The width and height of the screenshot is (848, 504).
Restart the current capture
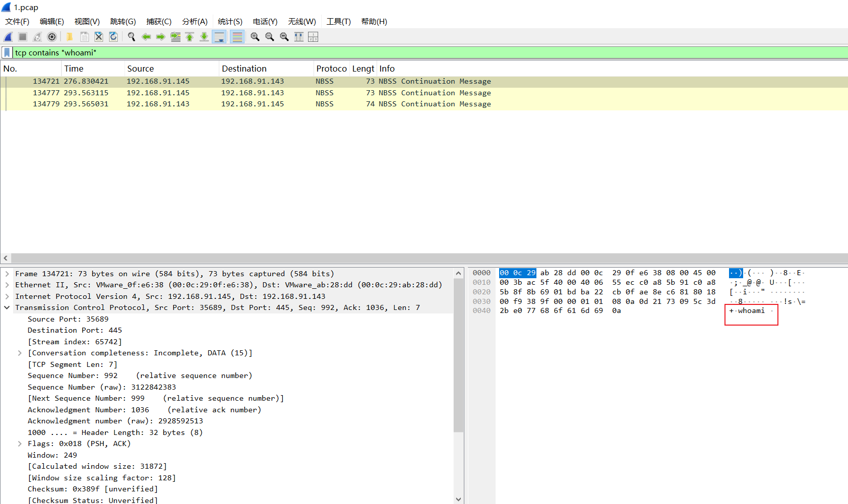point(37,37)
